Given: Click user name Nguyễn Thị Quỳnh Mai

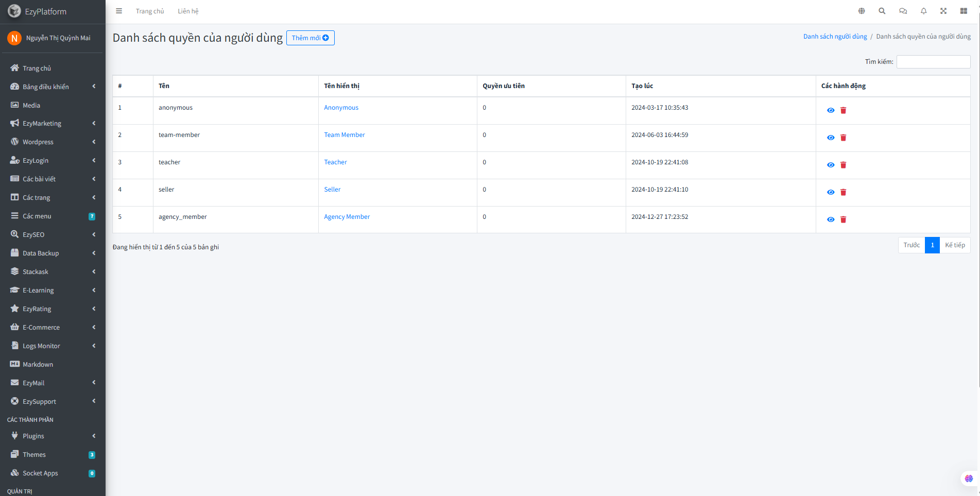Looking at the screenshot, I should [x=58, y=38].
